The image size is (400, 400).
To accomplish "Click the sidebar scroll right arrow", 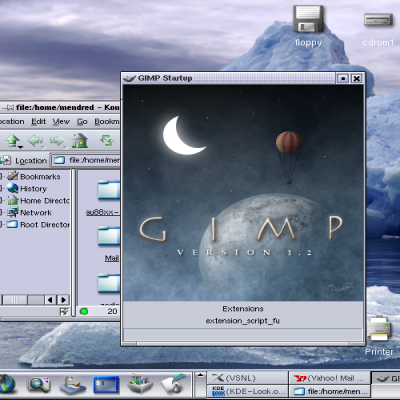I will pos(63,300).
